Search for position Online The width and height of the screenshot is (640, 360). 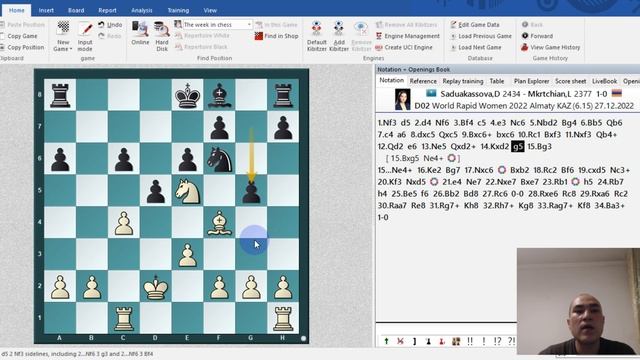click(140, 33)
